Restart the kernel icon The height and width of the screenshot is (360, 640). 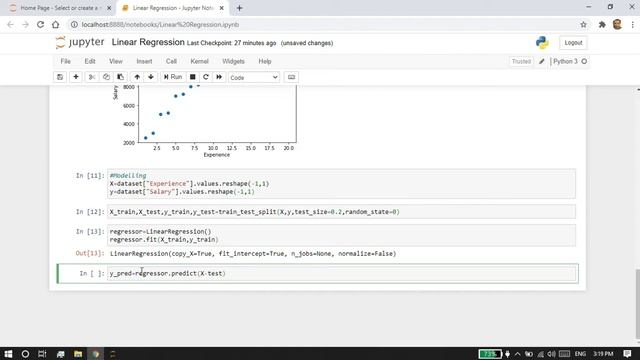206,77
